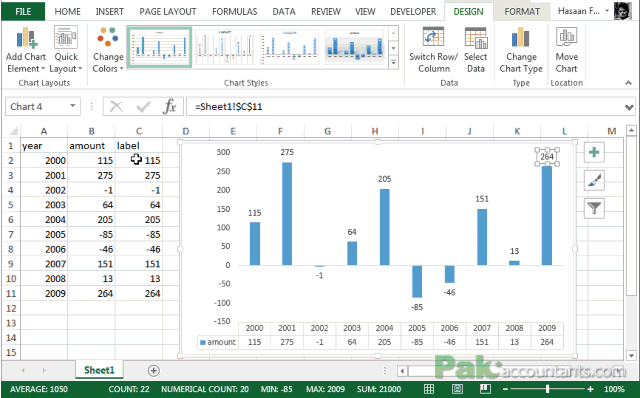This screenshot has height=398, width=640.
Task: Select column A header
Action: [44, 131]
